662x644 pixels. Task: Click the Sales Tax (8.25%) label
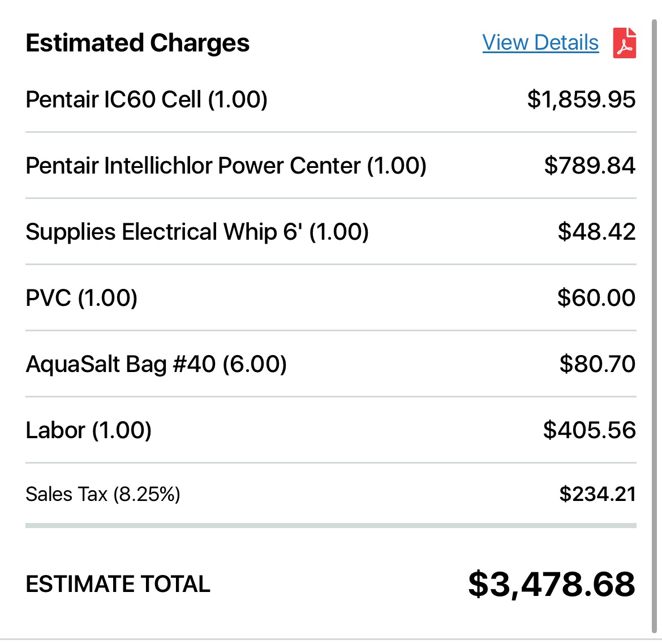103,494
